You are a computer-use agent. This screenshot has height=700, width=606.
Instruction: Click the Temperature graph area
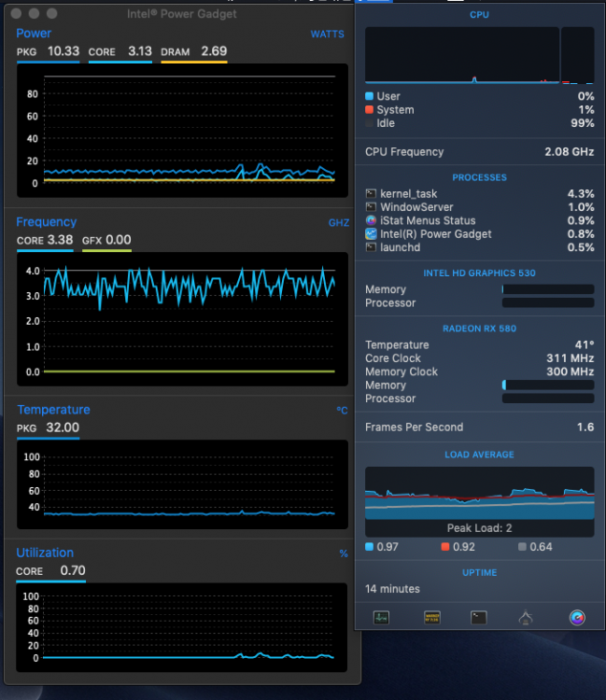coord(182,484)
